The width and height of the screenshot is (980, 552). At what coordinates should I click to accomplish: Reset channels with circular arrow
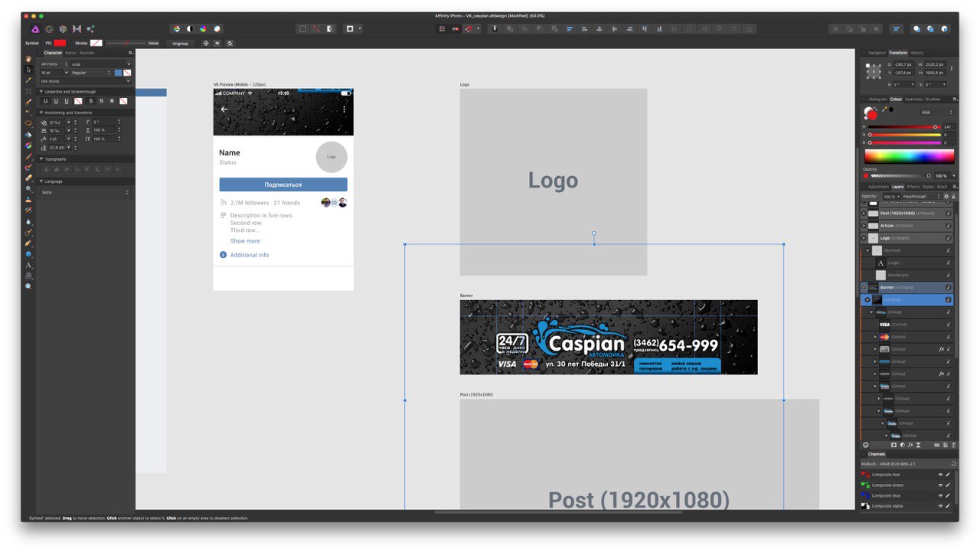(x=953, y=464)
